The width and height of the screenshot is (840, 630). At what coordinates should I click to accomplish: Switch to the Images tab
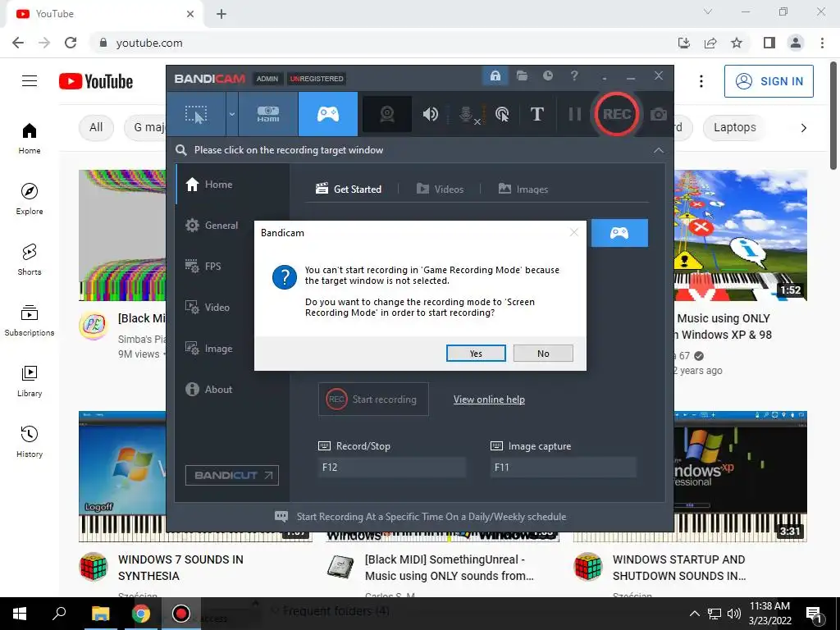point(523,189)
